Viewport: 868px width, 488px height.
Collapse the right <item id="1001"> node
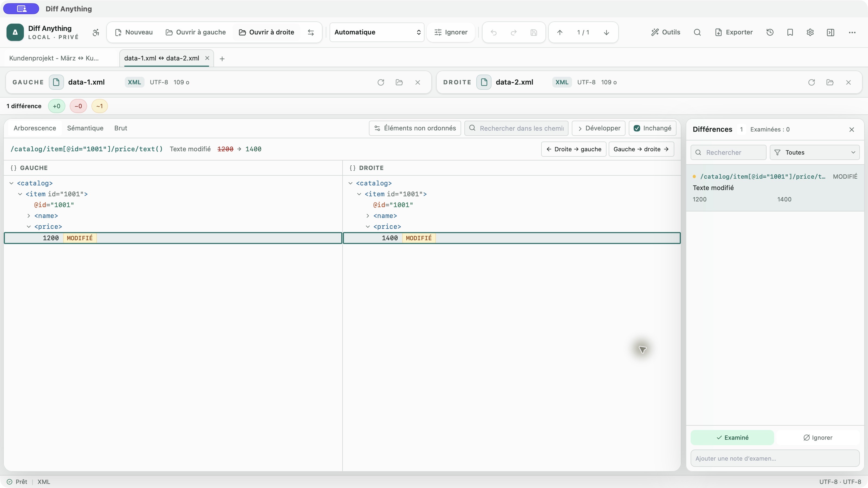click(359, 194)
